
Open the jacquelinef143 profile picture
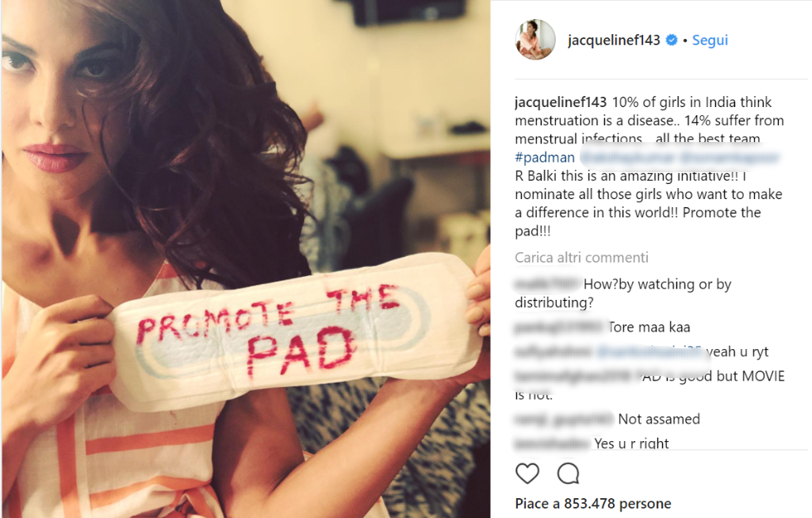pyautogui.click(x=535, y=40)
